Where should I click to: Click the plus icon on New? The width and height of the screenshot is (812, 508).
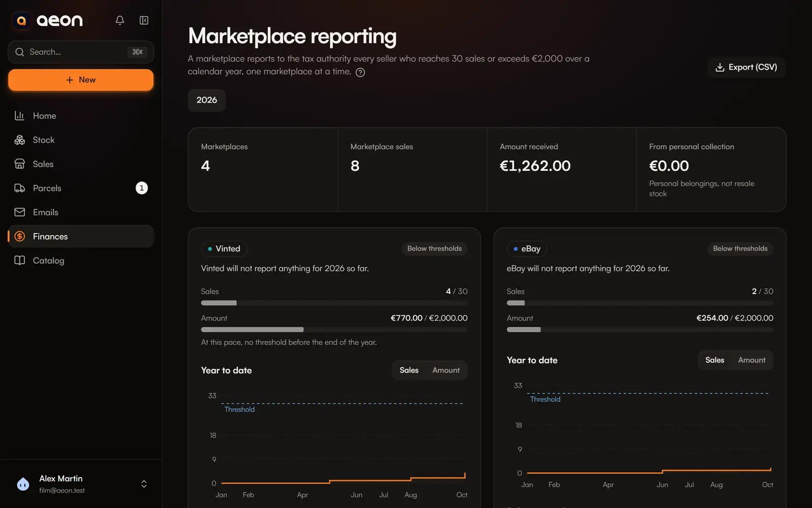click(70, 80)
